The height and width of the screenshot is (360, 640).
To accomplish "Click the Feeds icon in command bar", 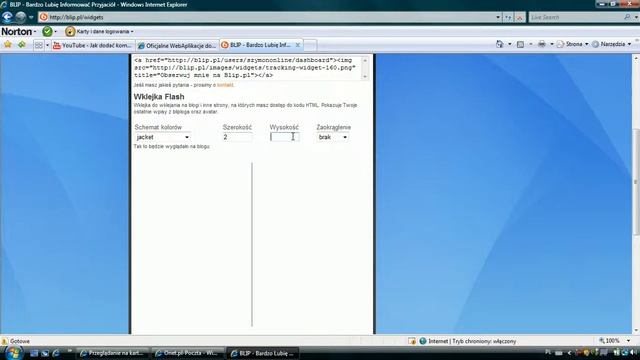I will pyautogui.click(x=520, y=44).
